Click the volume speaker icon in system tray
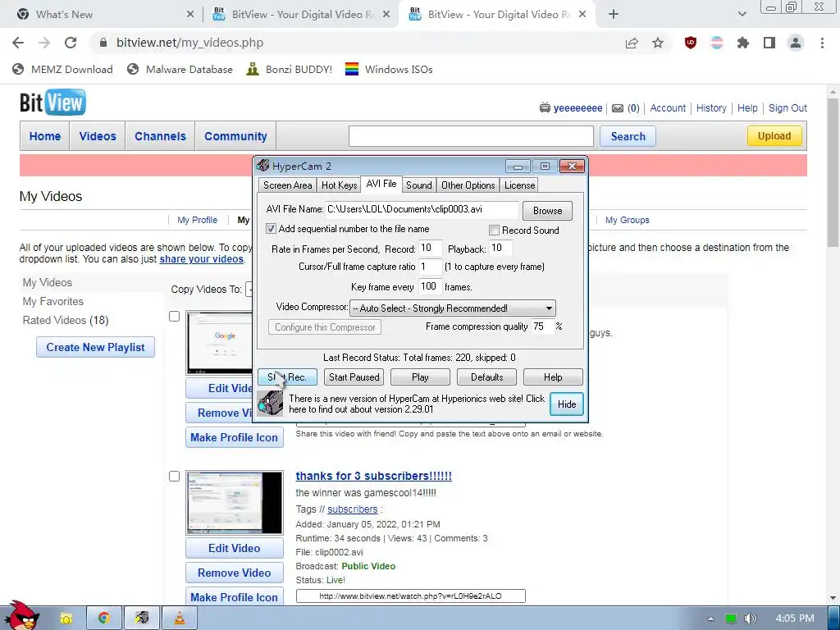Image resolution: width=840 pixels, height=630 pixels. click(750, 619)
